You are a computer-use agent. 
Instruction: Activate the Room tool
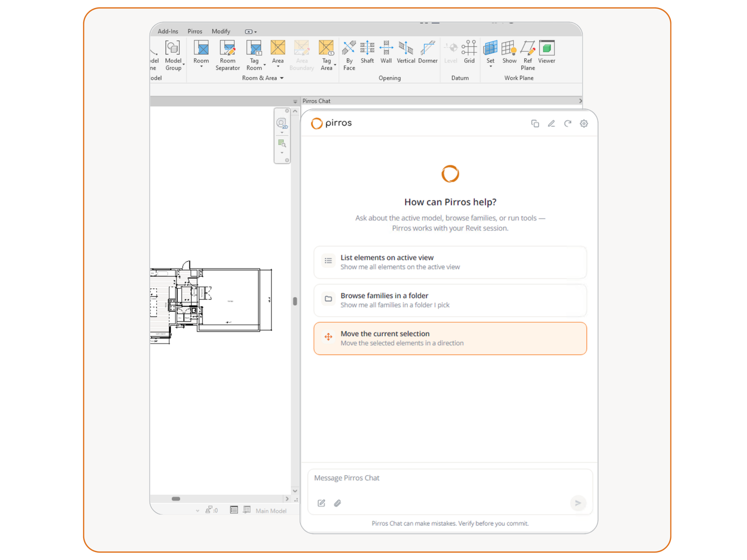pos(201,52)
